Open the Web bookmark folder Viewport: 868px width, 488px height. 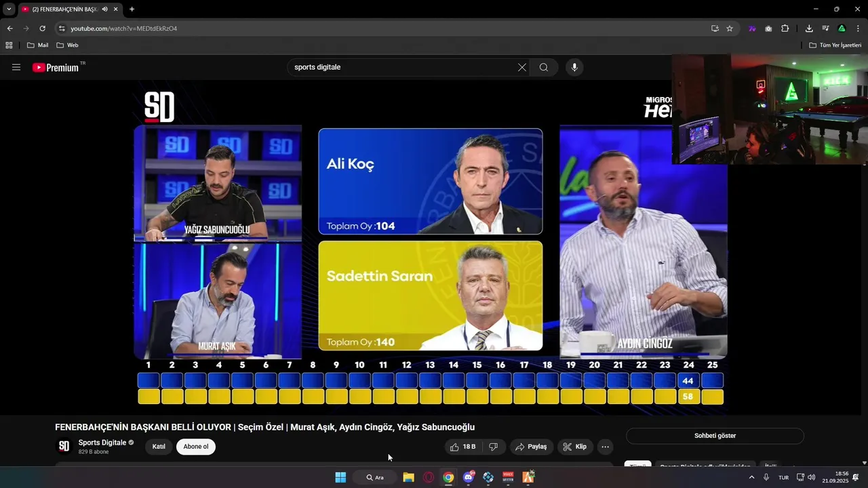click(x=67, y=45)
